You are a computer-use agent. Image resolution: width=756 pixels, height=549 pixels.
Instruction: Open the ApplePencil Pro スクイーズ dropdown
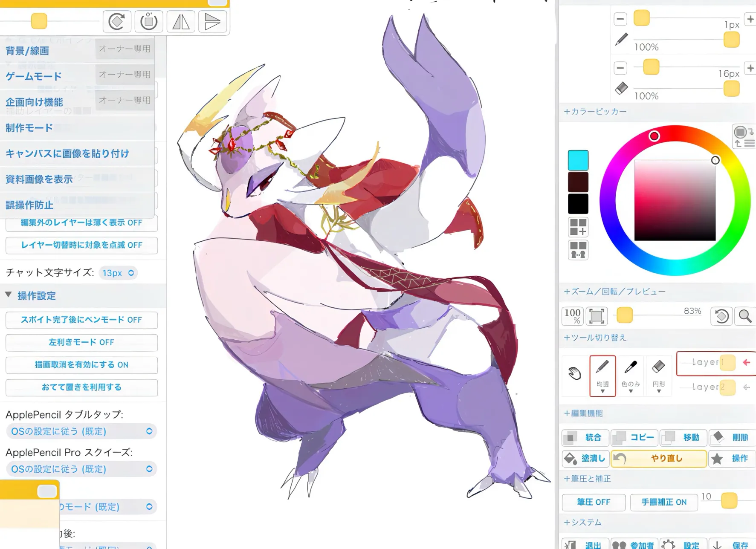pos(81,469)
